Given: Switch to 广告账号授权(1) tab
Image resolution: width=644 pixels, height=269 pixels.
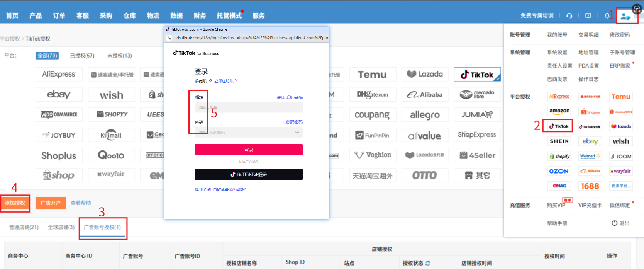Looking at the screenshot, I should click(x=102, y=227).
